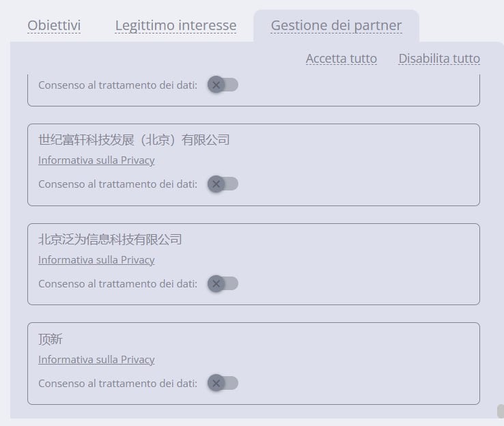Open Informativa sulla Privacy link under 顶新

click(96, 360)
